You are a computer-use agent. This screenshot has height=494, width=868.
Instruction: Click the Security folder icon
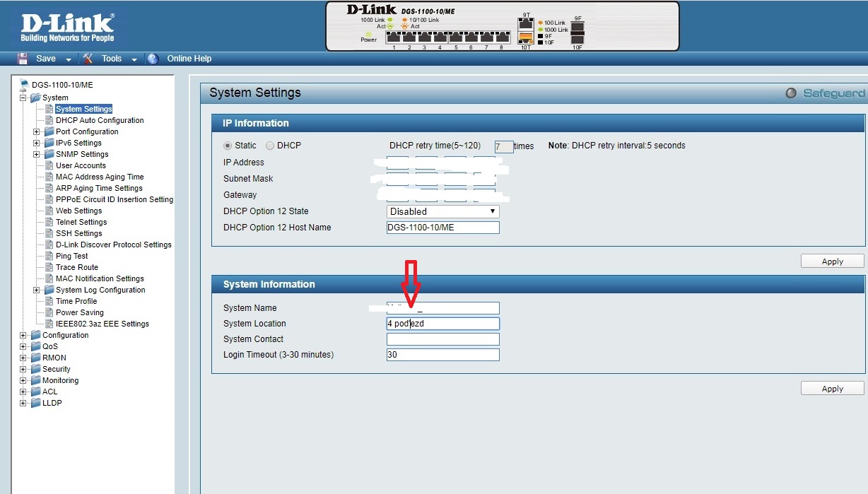pos(35,369)
